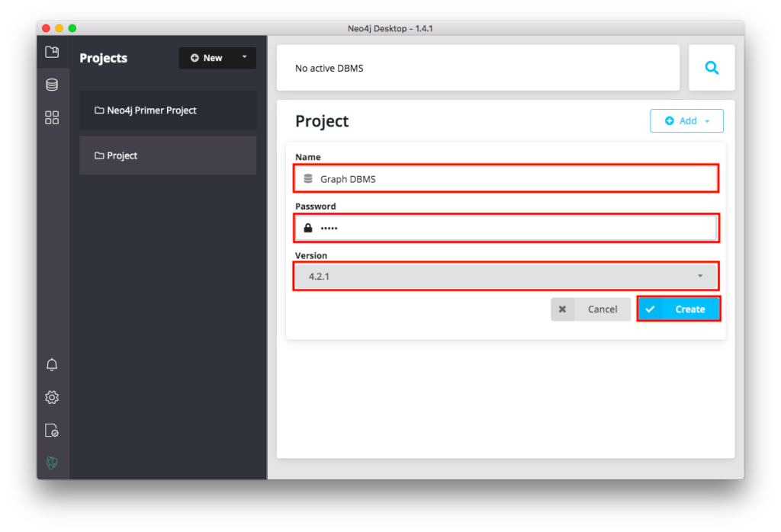
Task: Expand the New project dropdown arrow
Action: tap(244, 57)
